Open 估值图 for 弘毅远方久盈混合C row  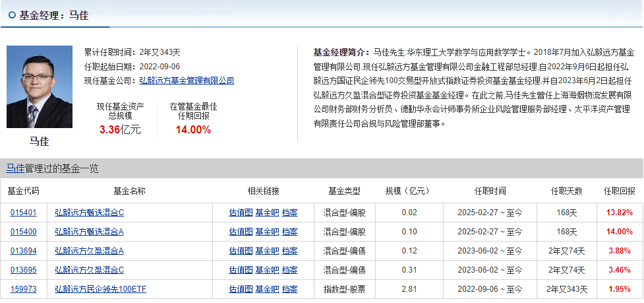pos(241,270)
